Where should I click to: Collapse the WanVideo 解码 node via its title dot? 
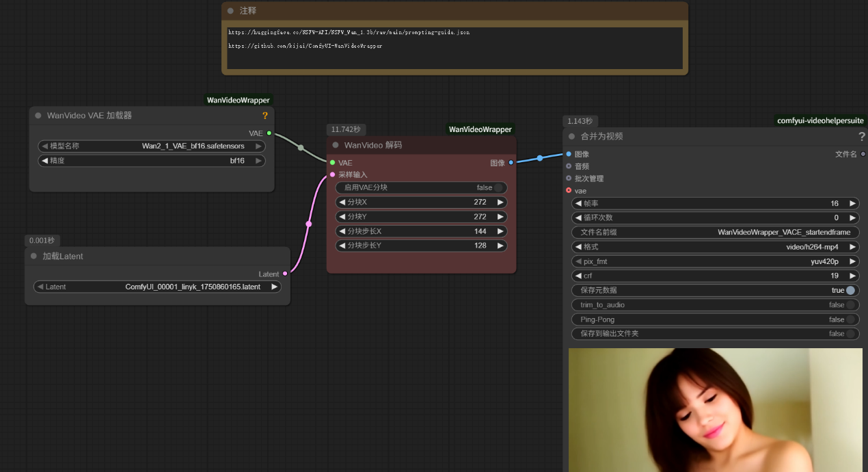pos(335,145)
